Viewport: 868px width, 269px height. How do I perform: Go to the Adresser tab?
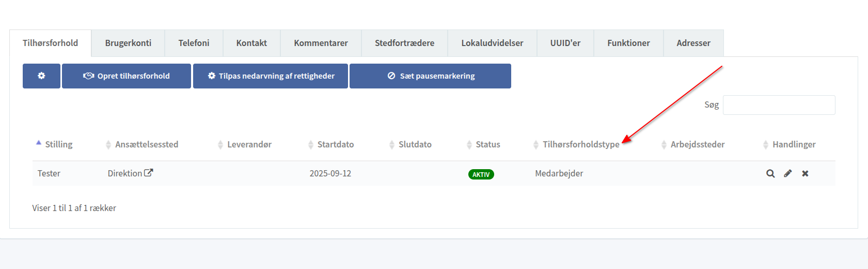(x=693, y=43)
